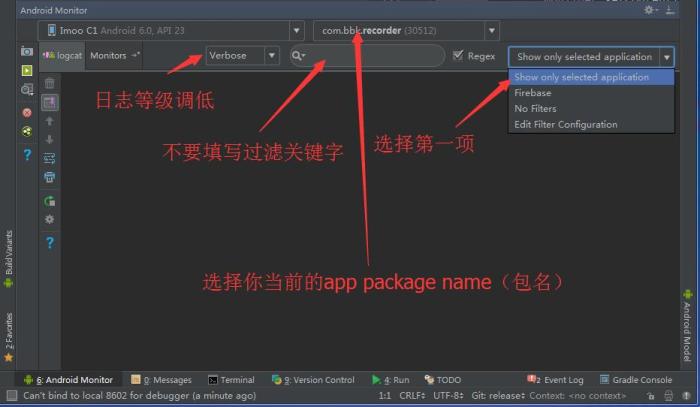Open the TODO tool window
The image size is (700, 407).
(x=443, y=380)
